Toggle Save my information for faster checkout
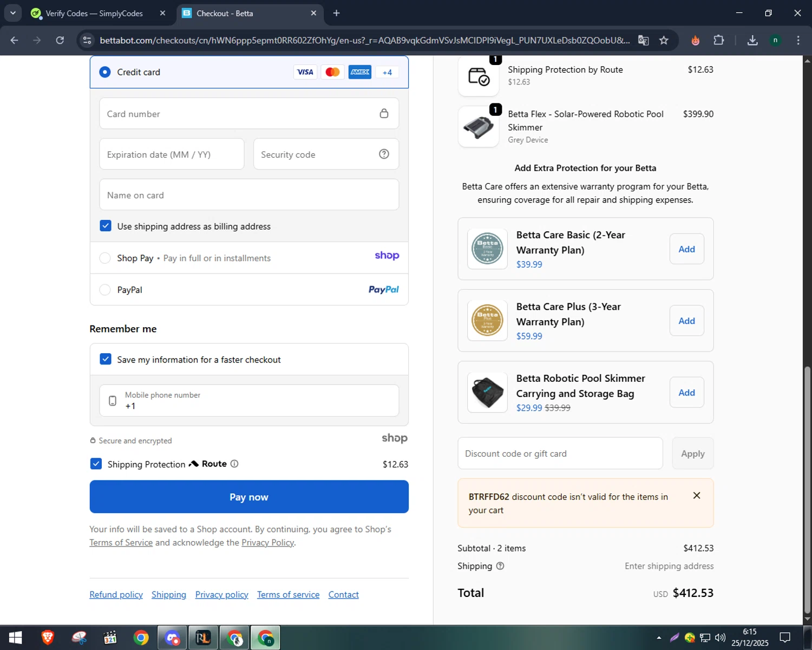 (106, 359)
